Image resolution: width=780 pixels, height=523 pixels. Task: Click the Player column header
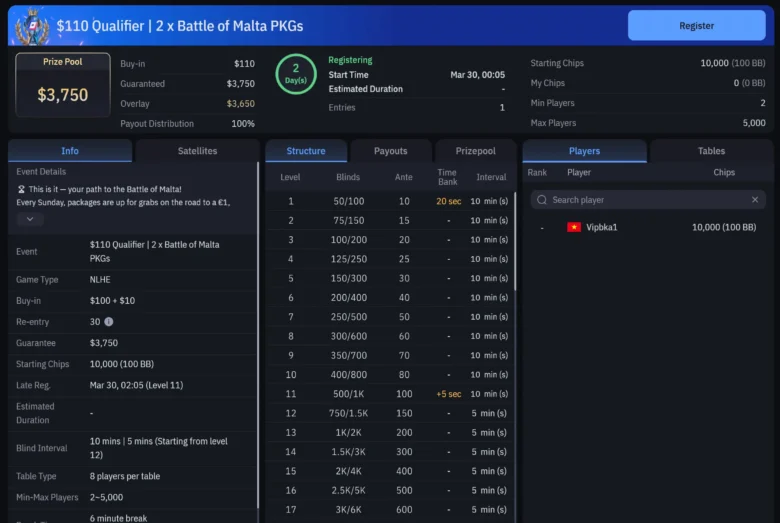[x=579, y=172]
